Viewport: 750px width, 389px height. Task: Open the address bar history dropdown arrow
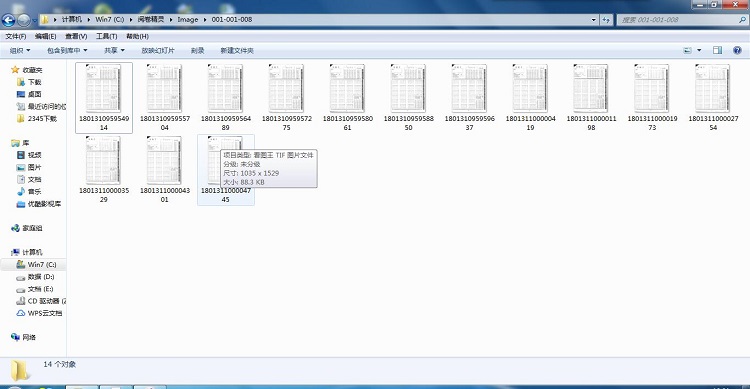click(x=594, y=20)
